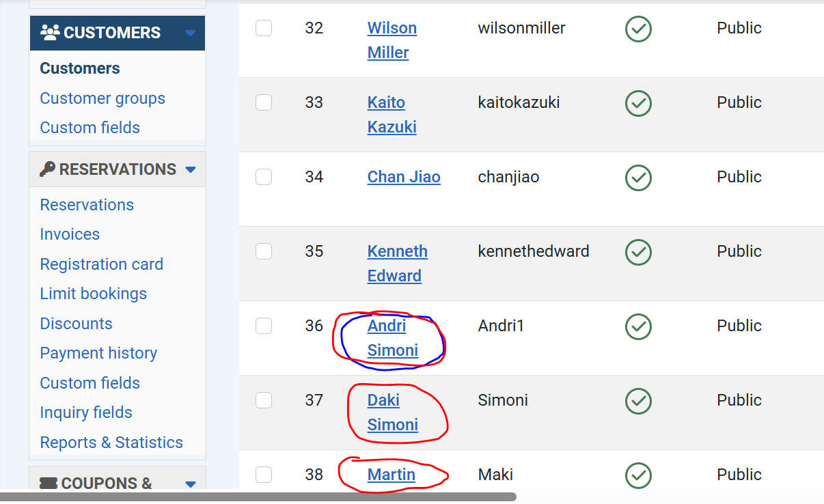Click the horizontal scrollbar at the bottom
This screenshot has height=504, width=824.
tap(258, 497)
